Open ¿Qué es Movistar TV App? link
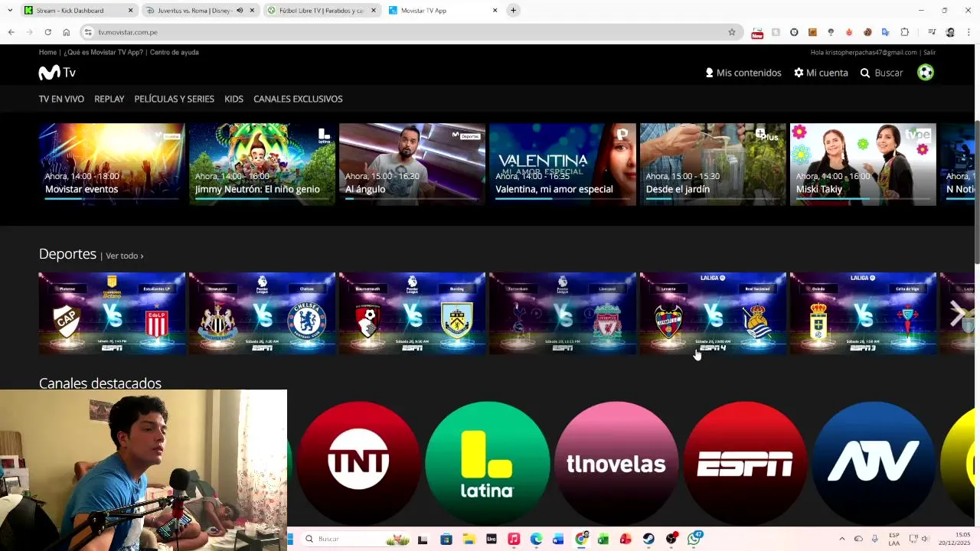980x551 pixels. (103, 52)
